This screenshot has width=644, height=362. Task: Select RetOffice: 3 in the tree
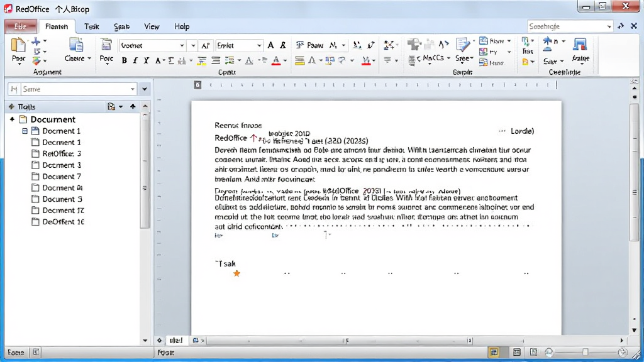pyautogui.click(x=62, y=153)
